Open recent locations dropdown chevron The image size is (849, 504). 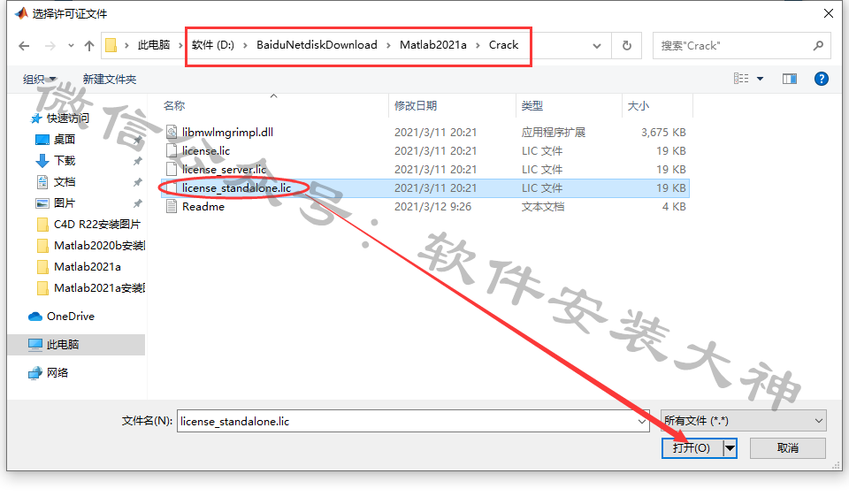[x=71, y=46]
